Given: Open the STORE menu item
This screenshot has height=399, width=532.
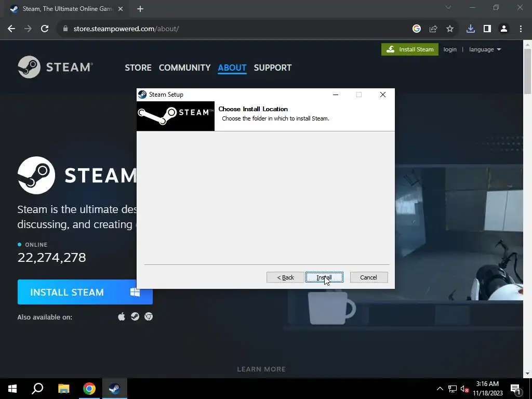Looking at the screenshot, I should [138, 68].
